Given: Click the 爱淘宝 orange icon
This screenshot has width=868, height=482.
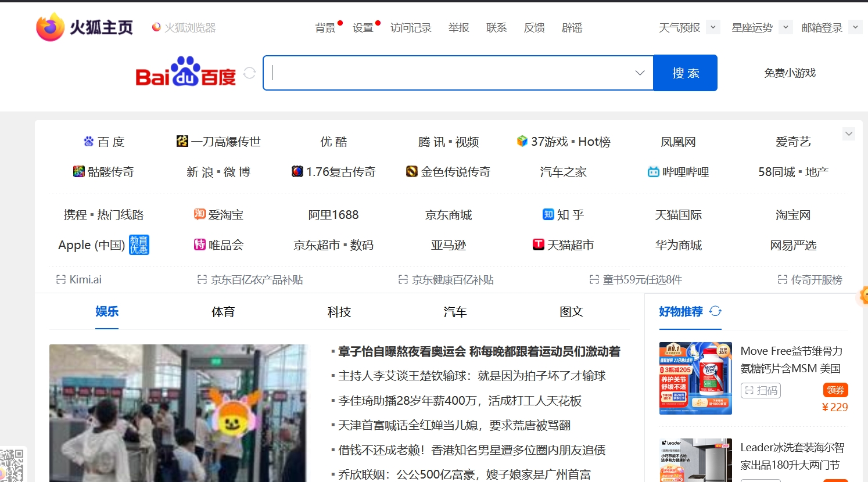Looking at the screenshot, I should pos(200,214).
